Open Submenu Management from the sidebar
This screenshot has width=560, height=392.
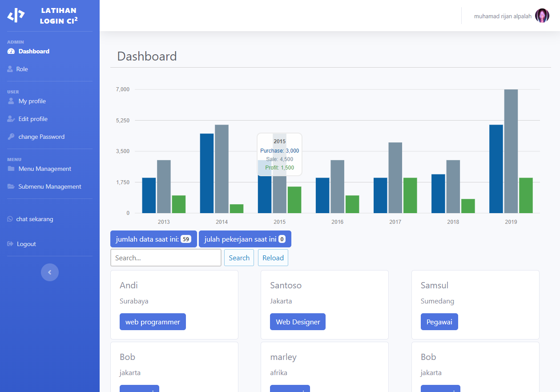[50, 186]
